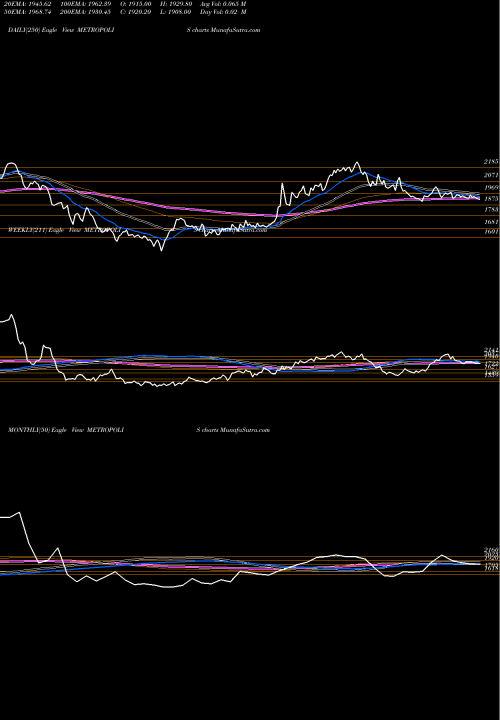Click the MONTHLY(50) Eagle View METROPOLI title

coord(66,430)
